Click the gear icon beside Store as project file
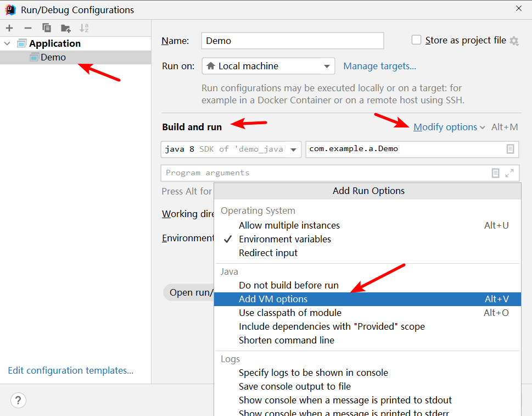Screen dimensions: 532x416 tap(514, 41)
